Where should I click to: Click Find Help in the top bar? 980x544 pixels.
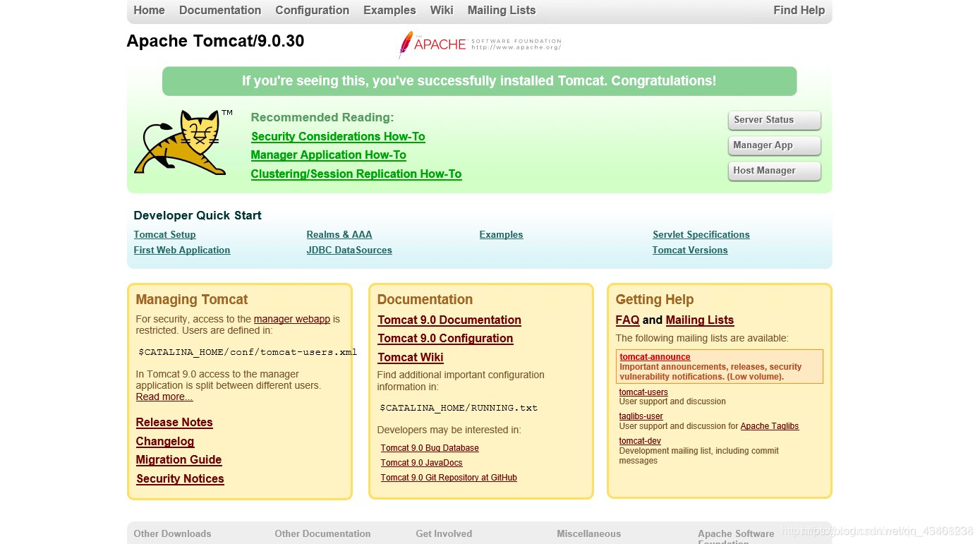pos(799,10)
